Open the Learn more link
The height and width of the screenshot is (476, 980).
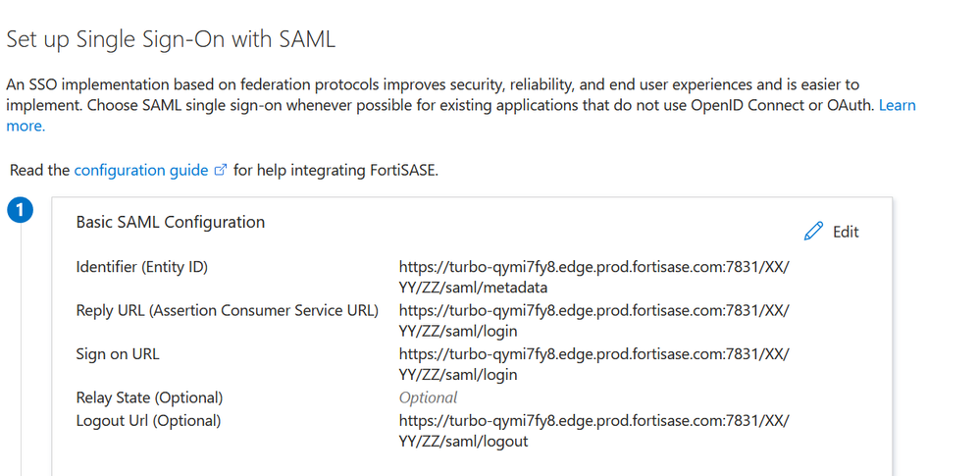pyautogui.click(x=897, y=105)
